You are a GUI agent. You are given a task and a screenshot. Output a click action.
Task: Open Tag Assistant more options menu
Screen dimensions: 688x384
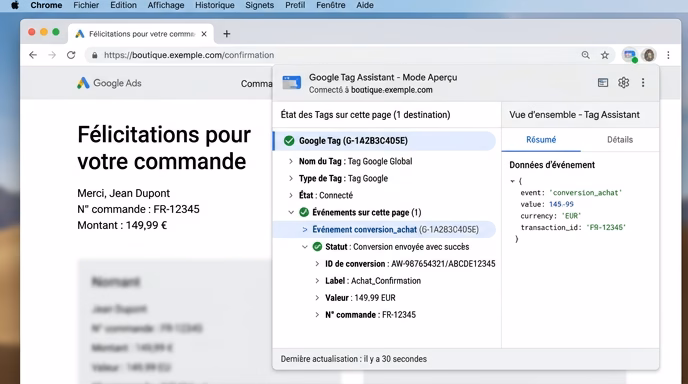coord(643,83)
